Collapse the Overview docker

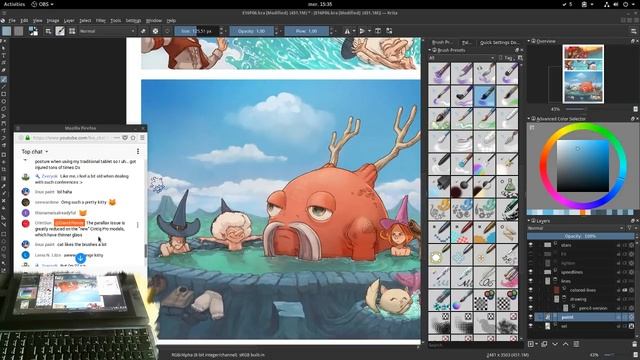pos(529,41)
